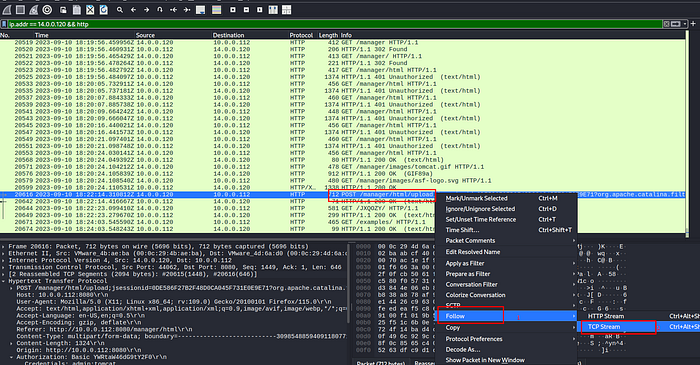Choose Decode As entry
700x365 pixels.
(x=506, y=350)
